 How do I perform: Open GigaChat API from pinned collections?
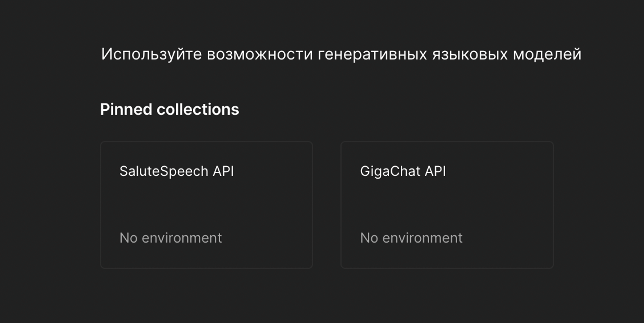pos(403,171)
